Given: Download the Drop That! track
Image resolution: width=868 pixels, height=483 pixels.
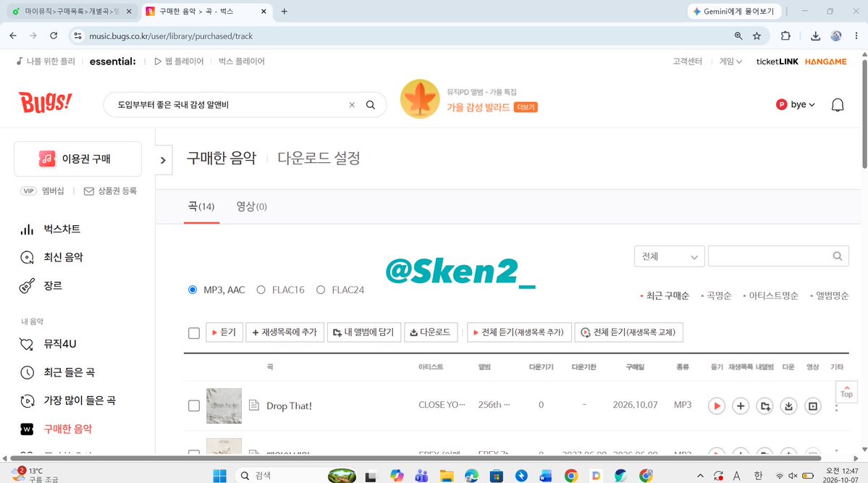Looking at the screenshot, I should (788, 406).
